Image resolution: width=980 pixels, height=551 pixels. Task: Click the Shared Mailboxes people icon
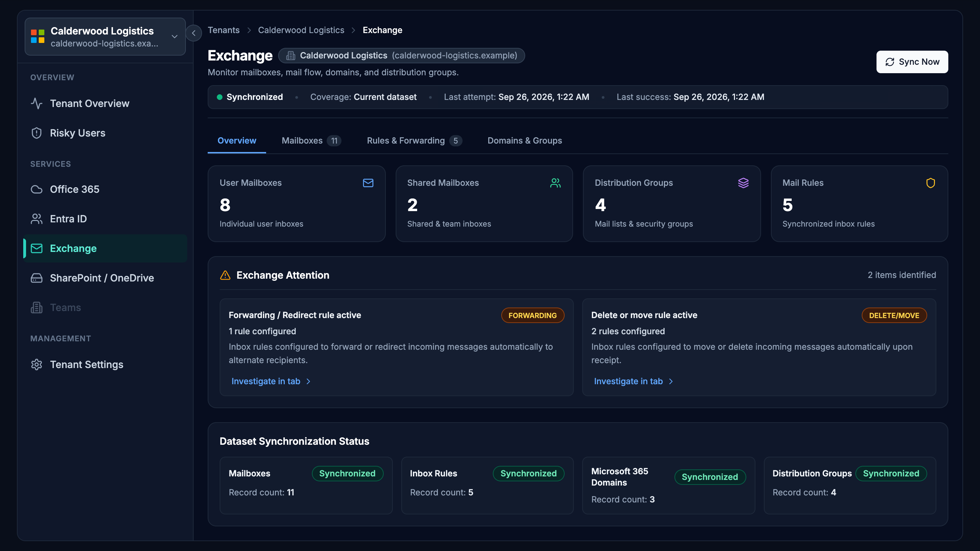point(555,183)
